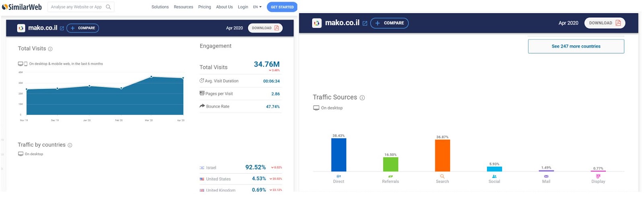Click the Mar '20 data point on visits chart
The width and height of the screenshot is (644, 201).
coord(151,77)
